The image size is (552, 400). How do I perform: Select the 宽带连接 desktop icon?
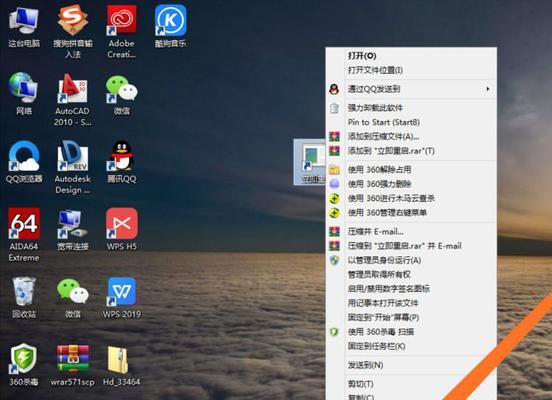(x=73, y=230)
